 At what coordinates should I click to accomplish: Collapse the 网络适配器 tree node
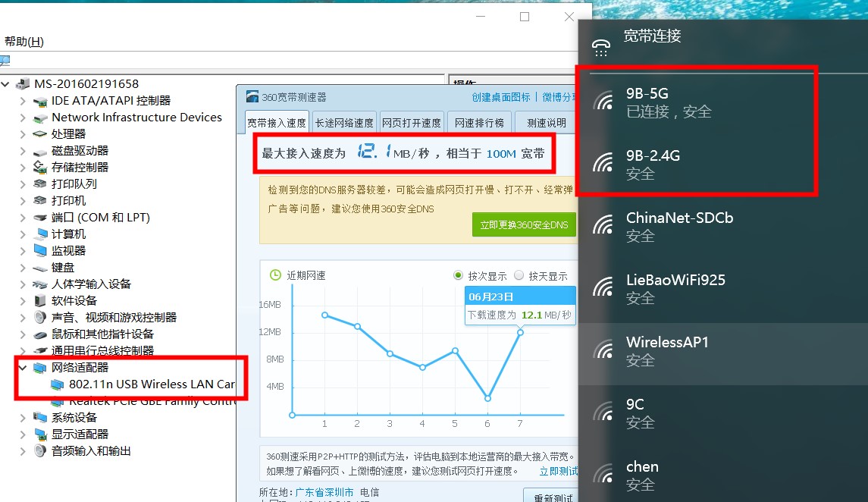coord(23,368)
